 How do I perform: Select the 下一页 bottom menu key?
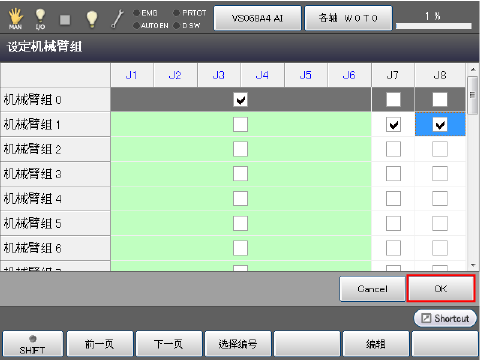(x=169, y=344)
